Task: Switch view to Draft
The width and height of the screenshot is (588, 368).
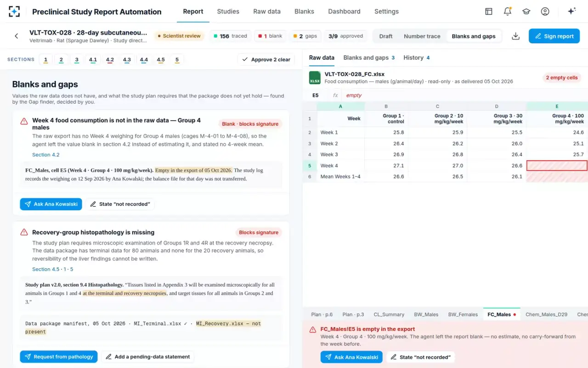Action: click(x=386, y=36)
